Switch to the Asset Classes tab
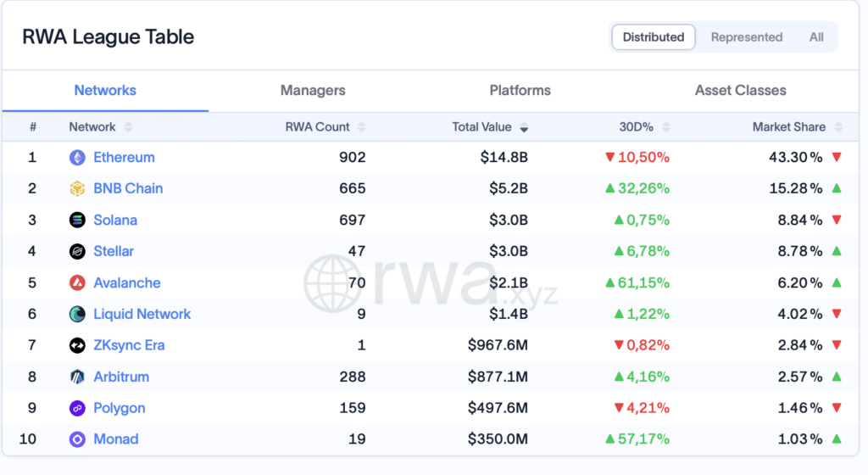Viewport: 868px width, 475px height. pos(740,90)
